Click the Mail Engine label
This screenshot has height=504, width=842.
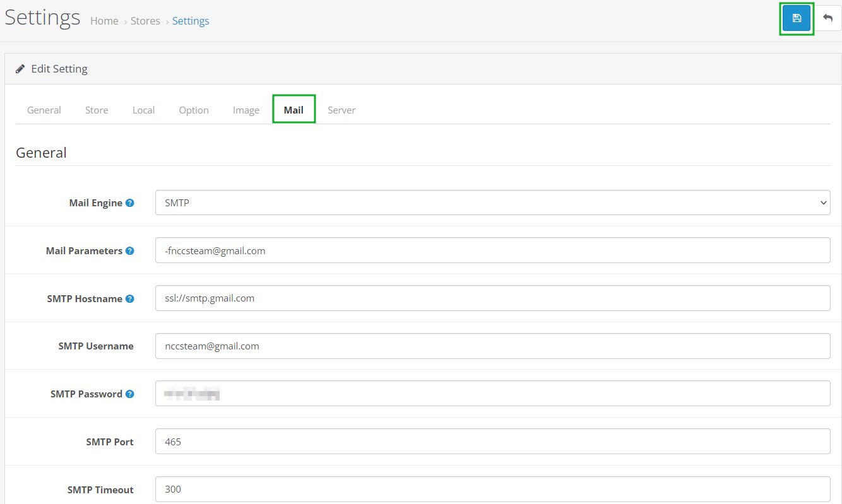pyautogui.click(x=95, y=203)
